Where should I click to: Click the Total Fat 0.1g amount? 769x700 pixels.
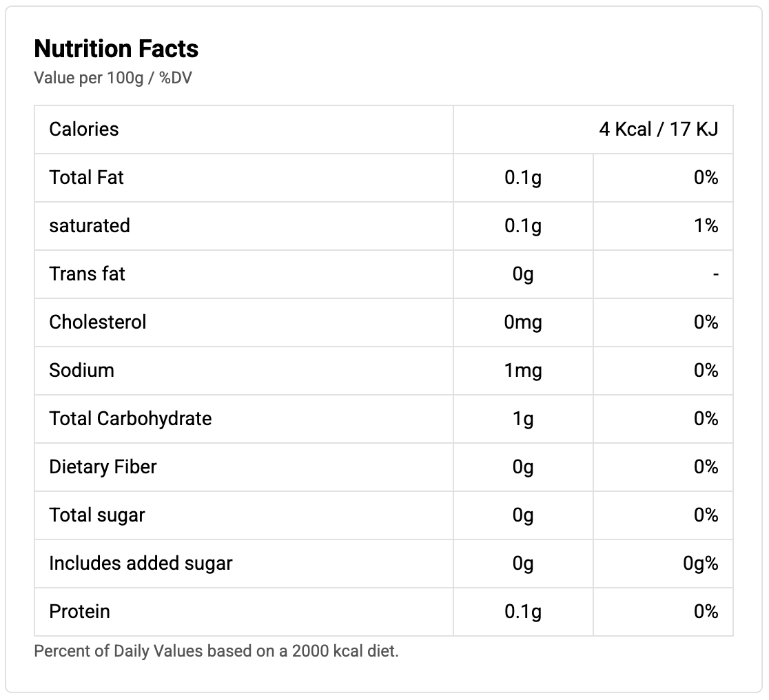pyautogui.click(x=523, y=178)
